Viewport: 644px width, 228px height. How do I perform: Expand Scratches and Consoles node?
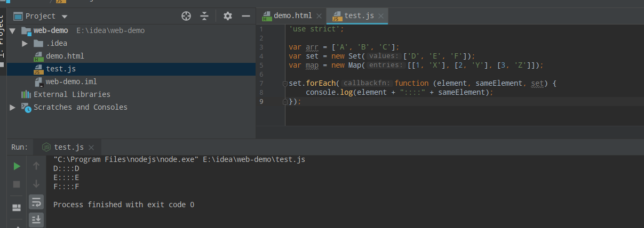pyautogui.click(x=13, y=107)
